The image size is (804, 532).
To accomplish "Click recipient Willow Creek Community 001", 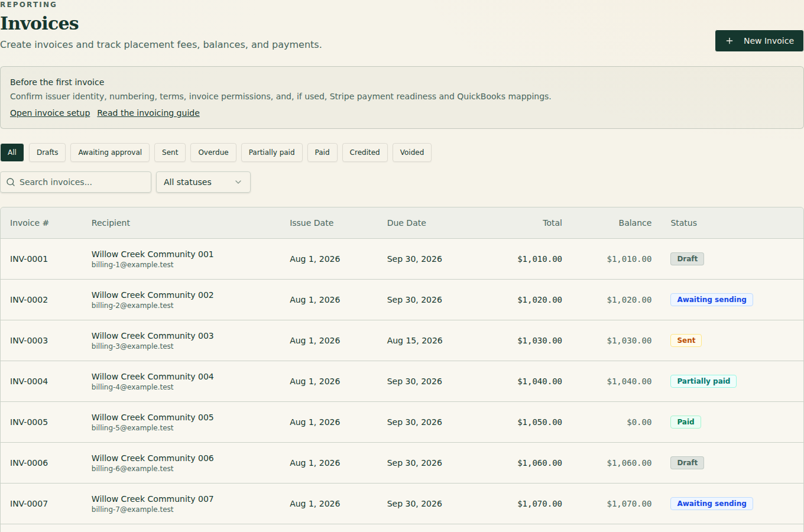I will point(153,254).
